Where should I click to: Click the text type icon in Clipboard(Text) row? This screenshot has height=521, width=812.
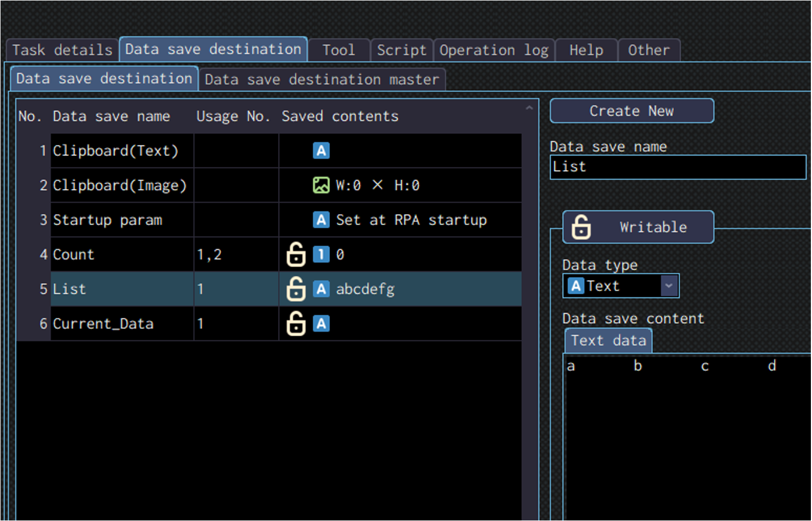pyautogui.click(x=321, y=150)
